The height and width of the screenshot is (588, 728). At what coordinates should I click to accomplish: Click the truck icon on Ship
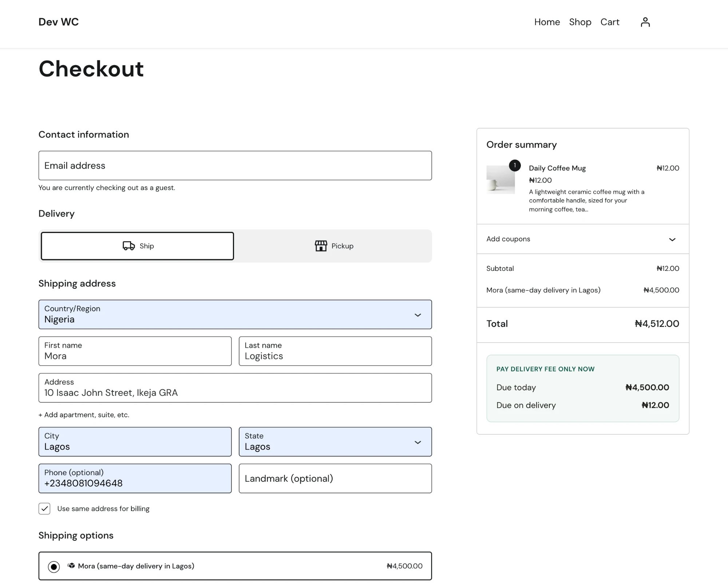click(128, 246)
